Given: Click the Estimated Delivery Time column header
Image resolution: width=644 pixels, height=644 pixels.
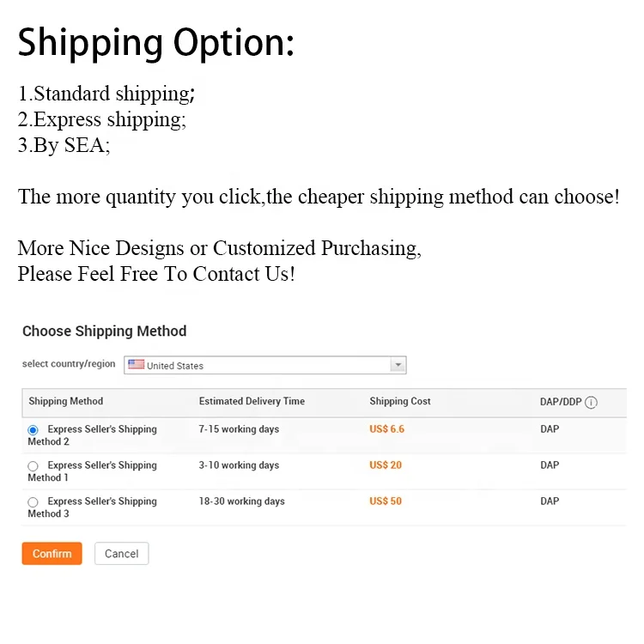Looking at the screenshot, I should coord(252,401).
